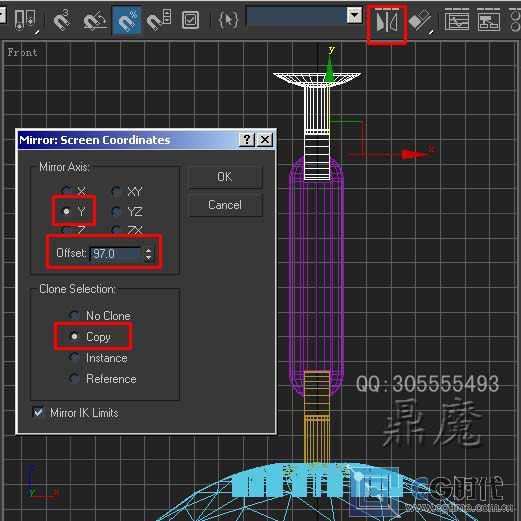
Task: Click the help question mark button
Action: 247,139
